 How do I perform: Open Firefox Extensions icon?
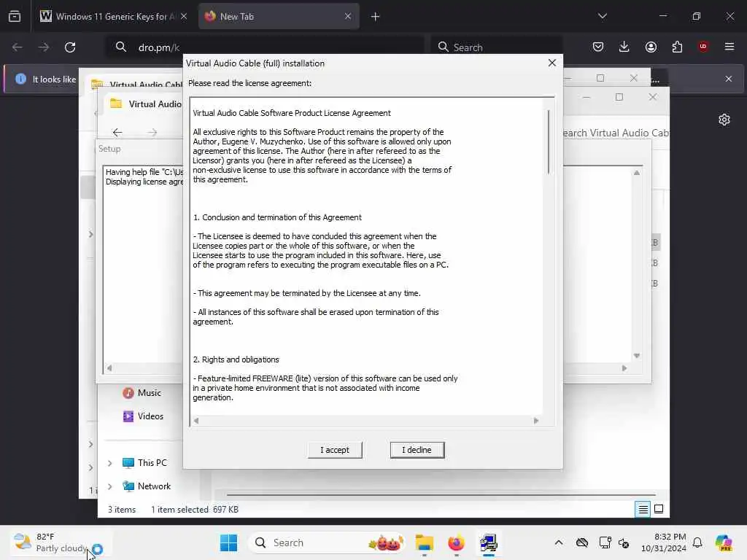click(677, 47)
